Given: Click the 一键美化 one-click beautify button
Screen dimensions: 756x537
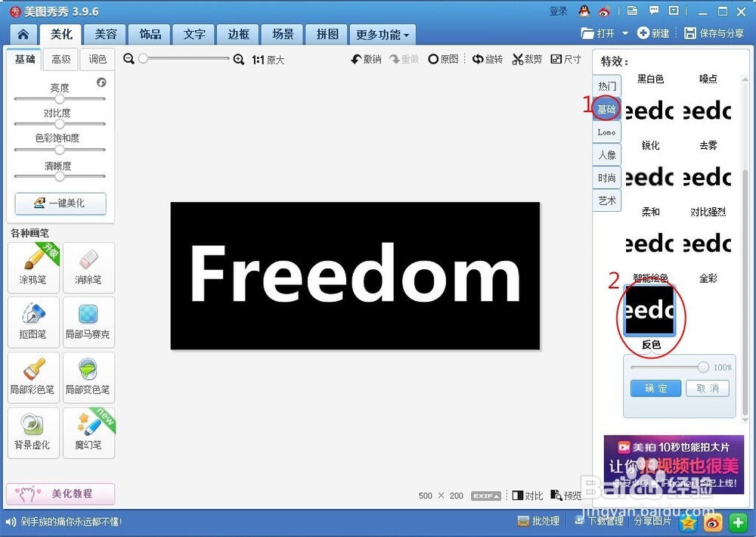Looking at the screenshot, I should (60, 203).
